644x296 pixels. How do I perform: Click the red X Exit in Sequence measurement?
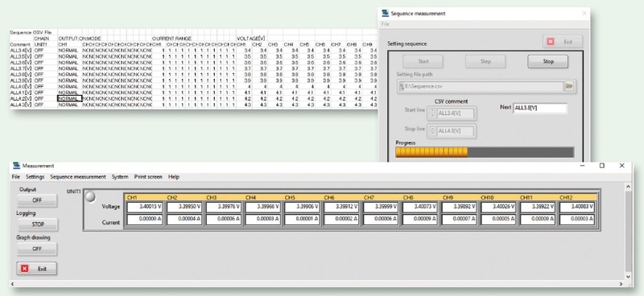[x=562, y=42]
